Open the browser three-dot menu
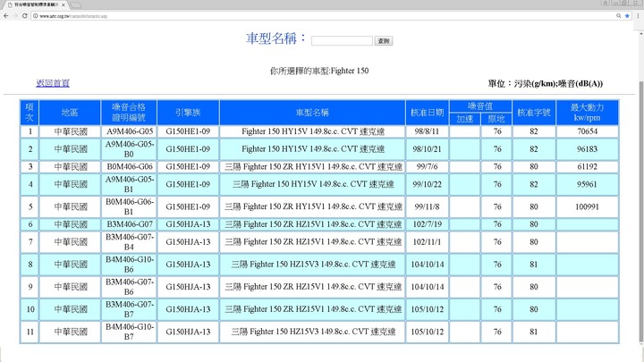The width and height of the screenshot is (644, 362). (x=638, y=15)
